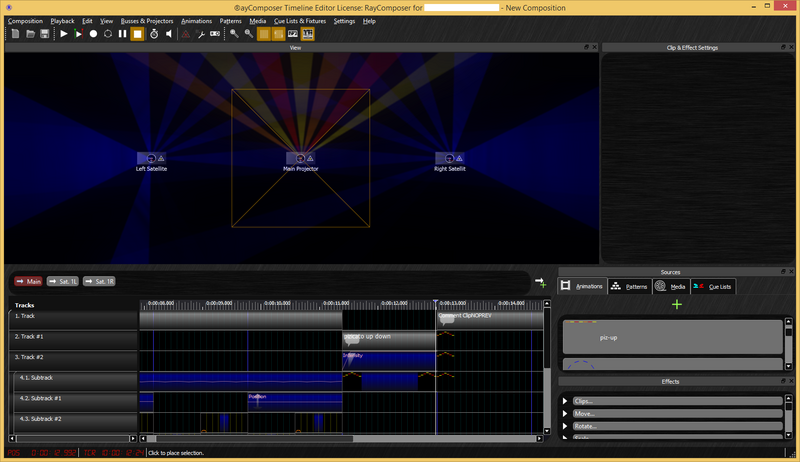The image size is (800, 462).
Task: Select the piz-up animation source
Action: pos(672,337)
